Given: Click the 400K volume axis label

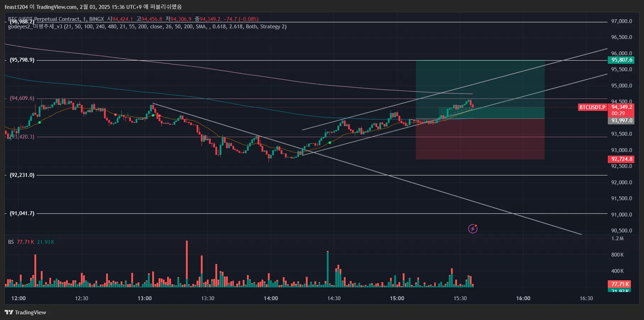Looking at the screenshot, I should 617,271.
